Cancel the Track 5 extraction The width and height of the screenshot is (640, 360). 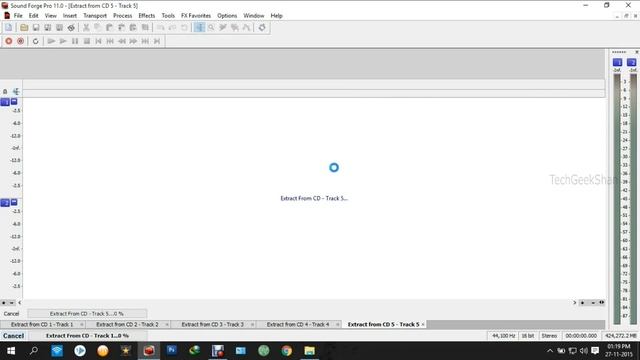(x=11, y=314)
